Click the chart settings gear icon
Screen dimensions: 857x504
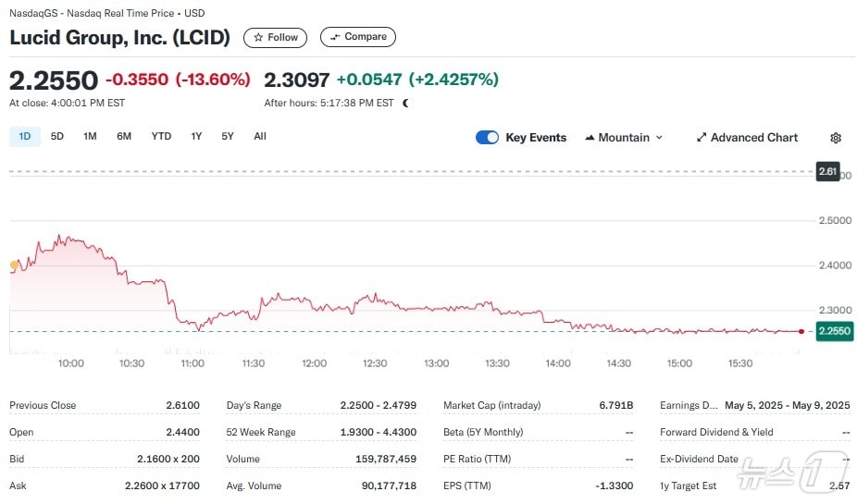coord(836,138)
